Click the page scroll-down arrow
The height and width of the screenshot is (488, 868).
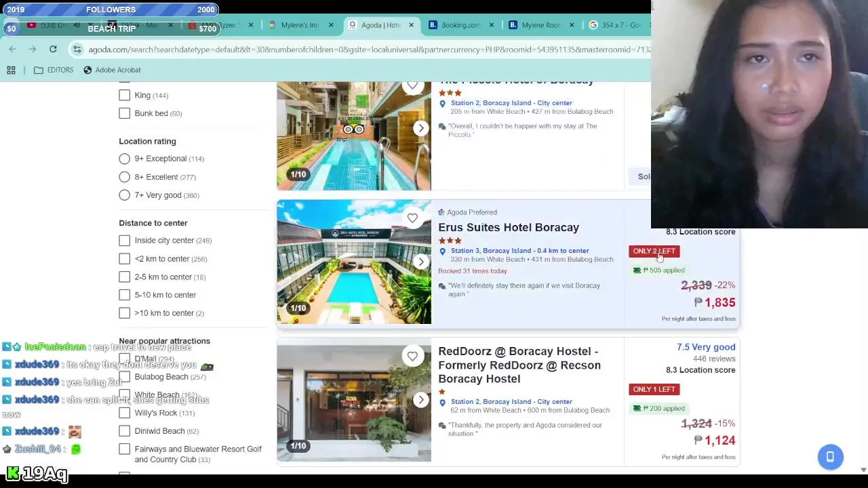tap(863, 470)
